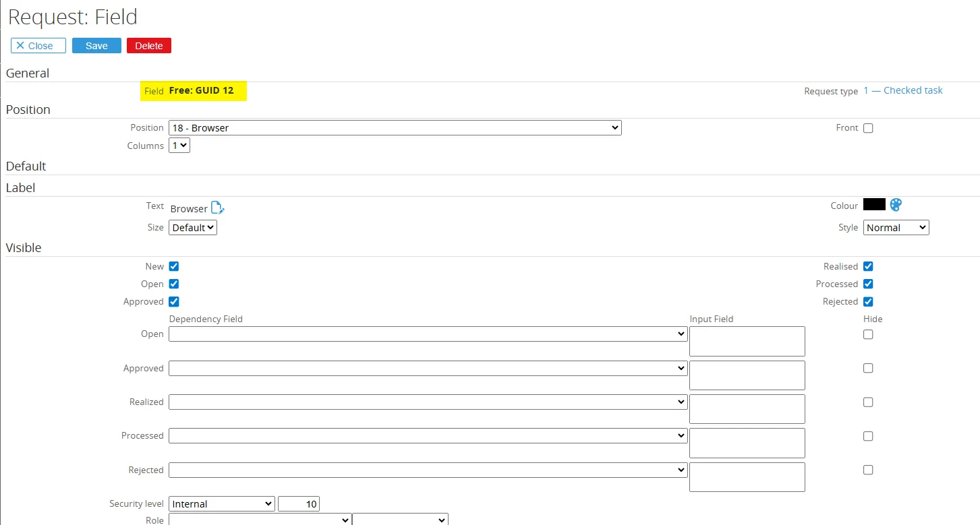980x525 pixels.
Task: Click the Browser label text
Action: click(189, 209)
